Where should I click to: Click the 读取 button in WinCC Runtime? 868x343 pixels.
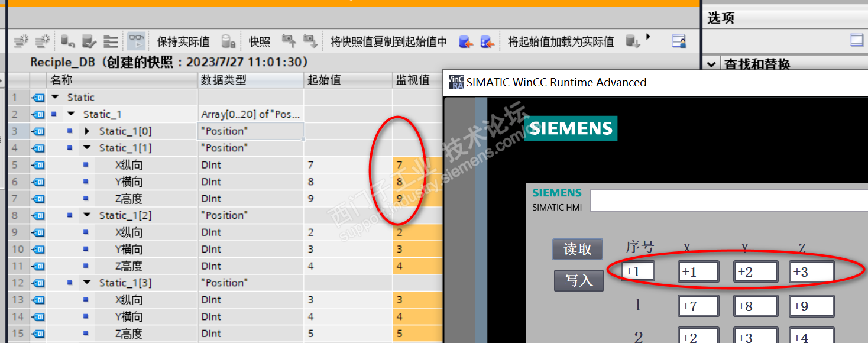tap(578, 249)
